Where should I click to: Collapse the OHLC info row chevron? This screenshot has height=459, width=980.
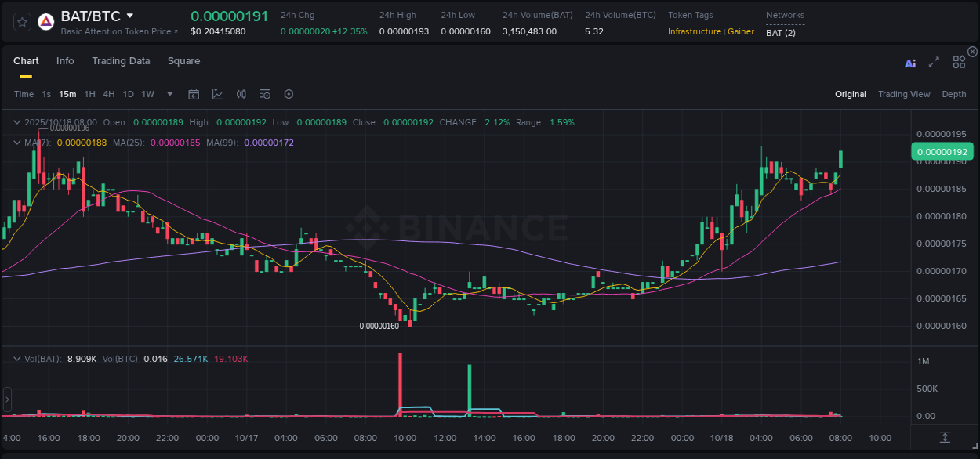tap(16, 122)
